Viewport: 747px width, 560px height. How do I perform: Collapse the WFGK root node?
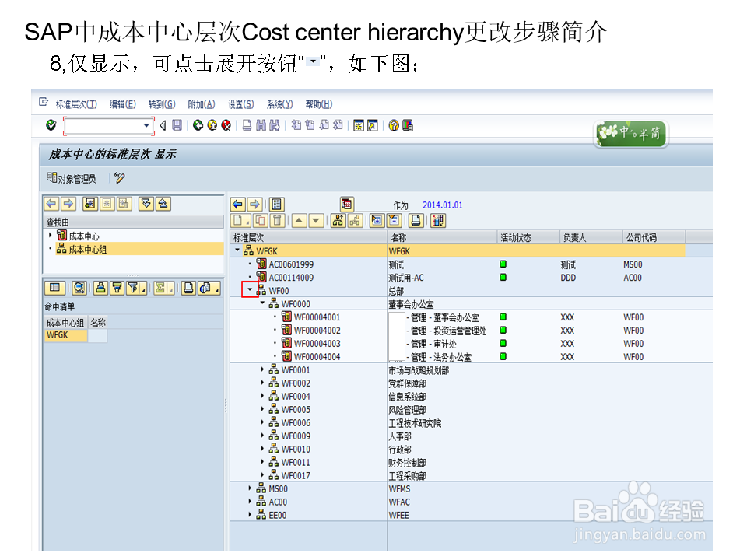pyautogui.click(x=237, y=250)
